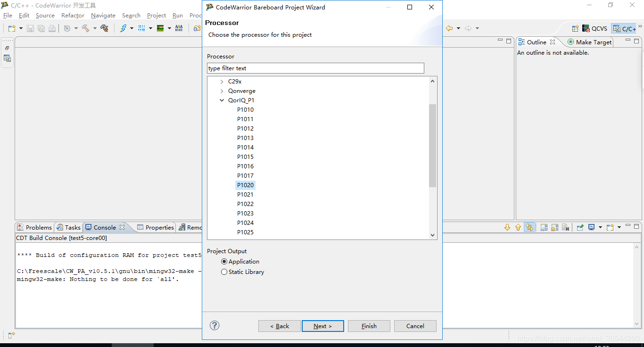Click the yellow back arrow navigation icon

point(449,28)
